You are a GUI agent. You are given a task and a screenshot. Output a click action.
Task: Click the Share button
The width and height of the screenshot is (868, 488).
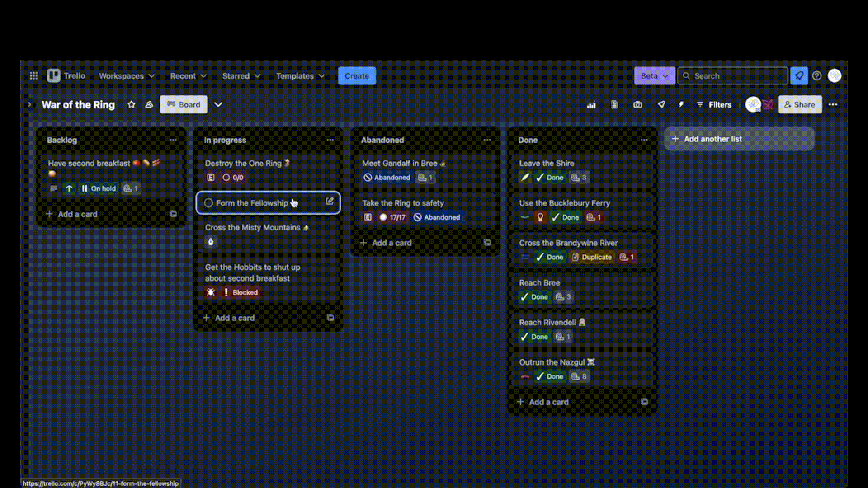(x=800, y=105)
